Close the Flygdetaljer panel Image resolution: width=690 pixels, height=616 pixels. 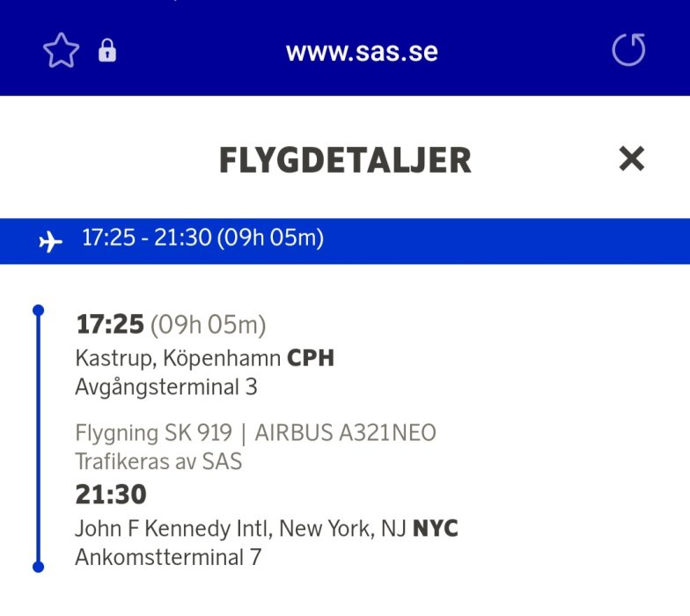coord(631,159)
